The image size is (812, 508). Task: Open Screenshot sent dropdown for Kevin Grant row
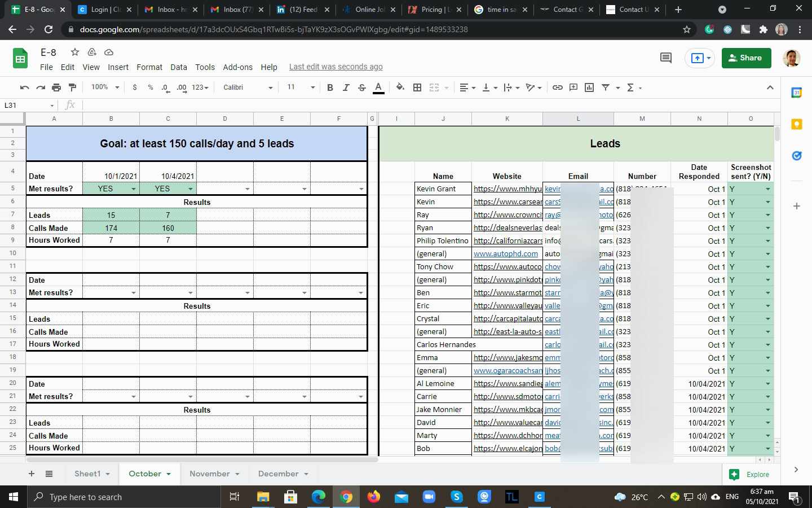(x=767, y=189)
